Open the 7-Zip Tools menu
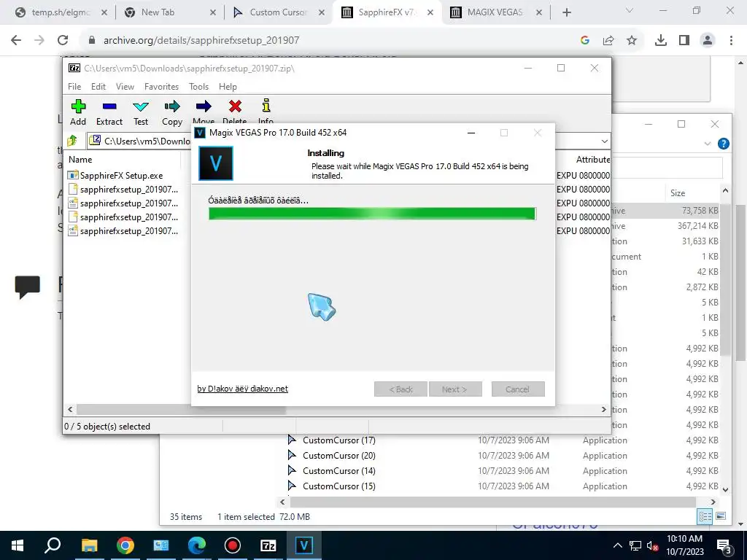Viewport: 747px width, 560px height. coord(198,87)
